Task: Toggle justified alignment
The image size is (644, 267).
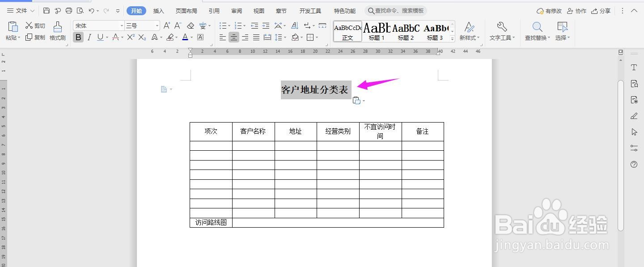Action: [256, 38]
